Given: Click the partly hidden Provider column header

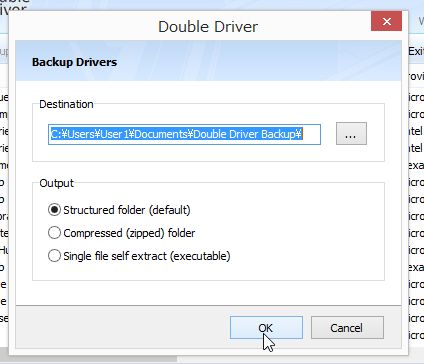Looking at the screenshot, I should pyautogui.click(x=416, y=76).
